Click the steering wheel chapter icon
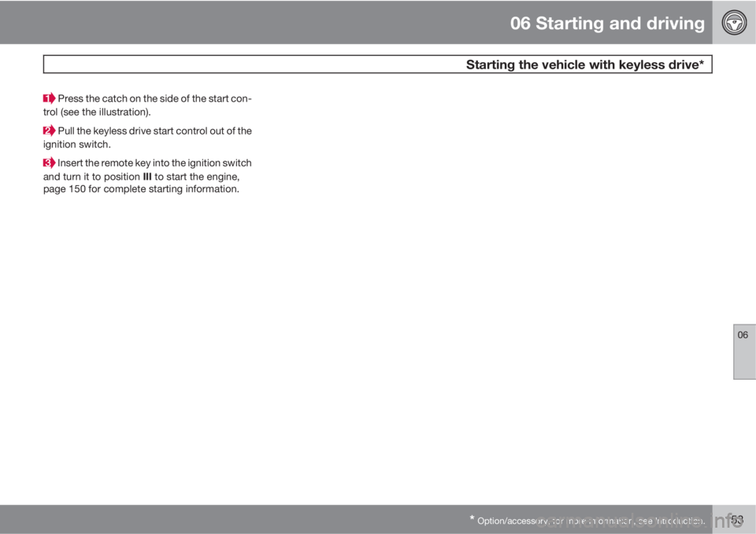Viewport: 756px width, 534px height. point(734,22)
